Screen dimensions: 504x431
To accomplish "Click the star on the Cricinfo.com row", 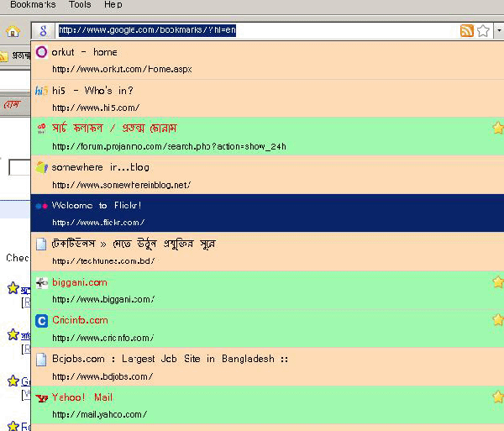I will pyautogui.click(x=497, y=320).
